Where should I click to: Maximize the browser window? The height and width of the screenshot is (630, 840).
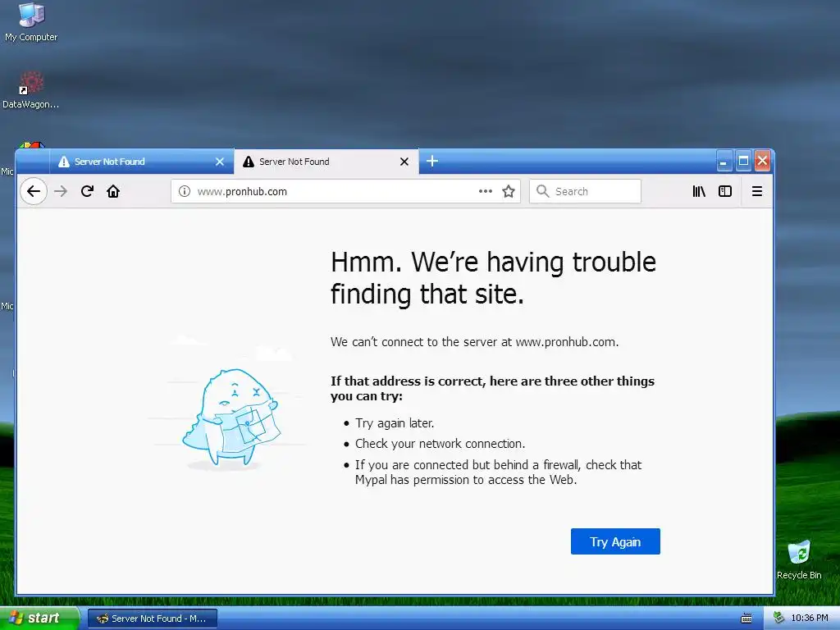[x=743, y=162]
